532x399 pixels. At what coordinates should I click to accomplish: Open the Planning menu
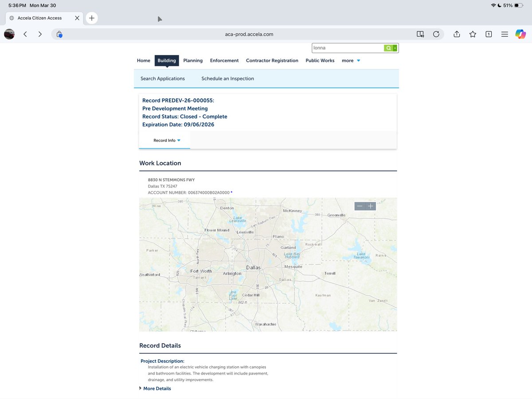193,61
